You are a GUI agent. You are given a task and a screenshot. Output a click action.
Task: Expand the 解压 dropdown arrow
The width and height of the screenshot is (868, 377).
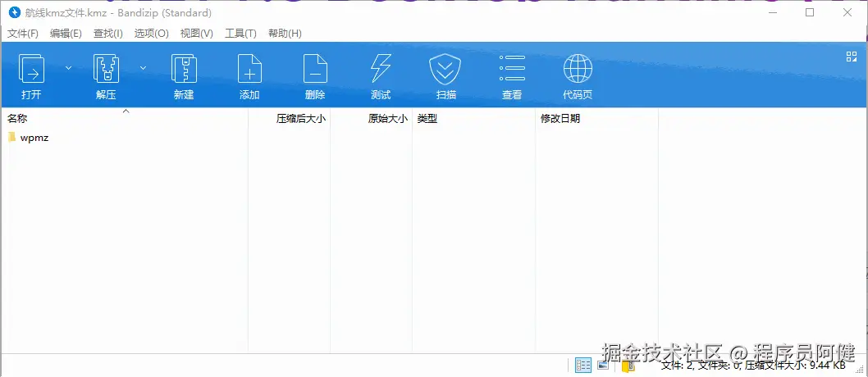tap(143, 68)
